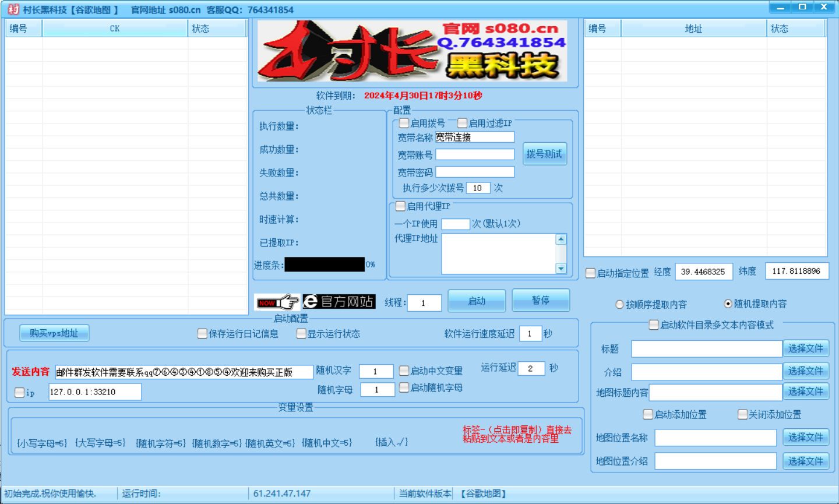
Task: Check 保存运行日记信息 option
Action: (x=202, y=333)
